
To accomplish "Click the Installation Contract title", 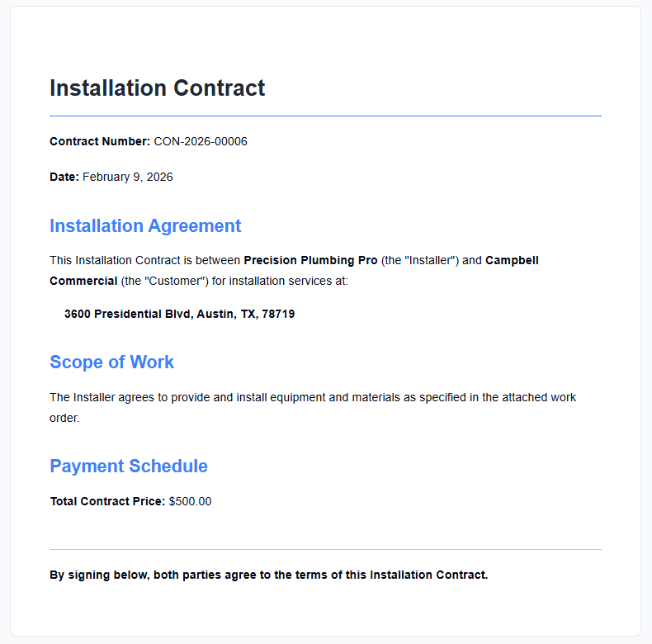I will pos(157,88).
